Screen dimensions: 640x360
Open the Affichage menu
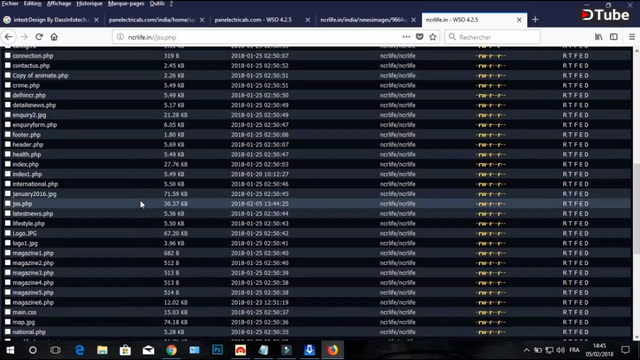59,3
